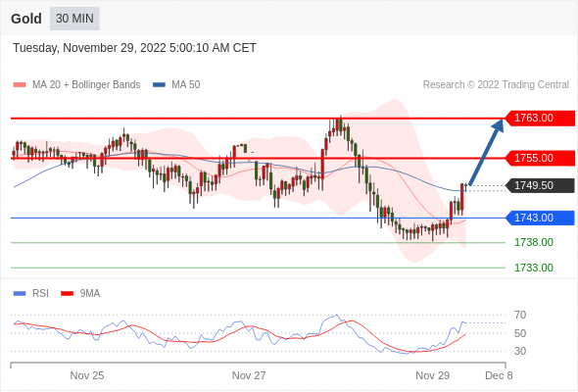Click the blue MA 50 legend swatch
Viewport: 578px width, 392px height.
tap(159, 85)
